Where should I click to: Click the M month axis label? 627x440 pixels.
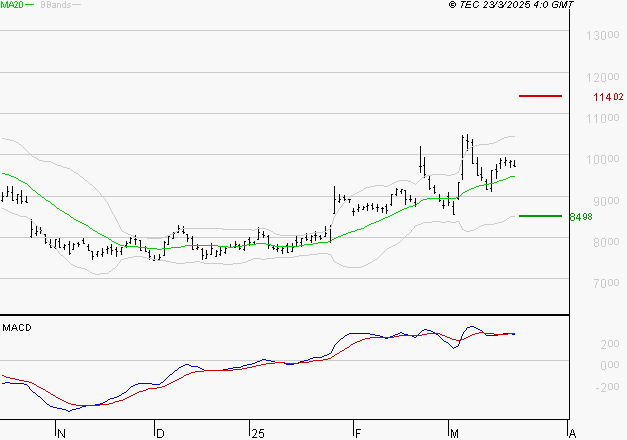454,434
